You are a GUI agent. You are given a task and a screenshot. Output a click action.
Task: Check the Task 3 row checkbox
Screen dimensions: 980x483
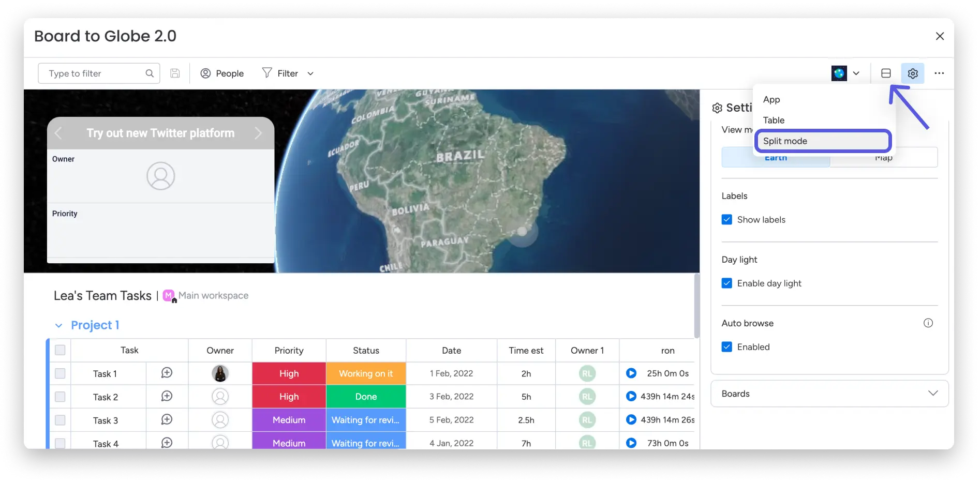point(60,420)
